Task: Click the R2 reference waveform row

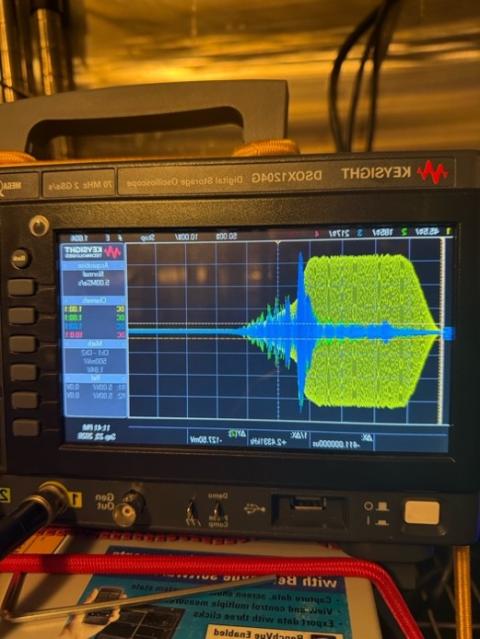Action: [x=96, y=396]
